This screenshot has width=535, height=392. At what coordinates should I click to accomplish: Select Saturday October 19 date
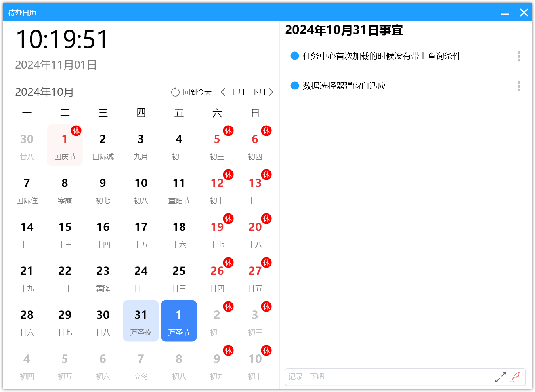(x=217, y=233)
